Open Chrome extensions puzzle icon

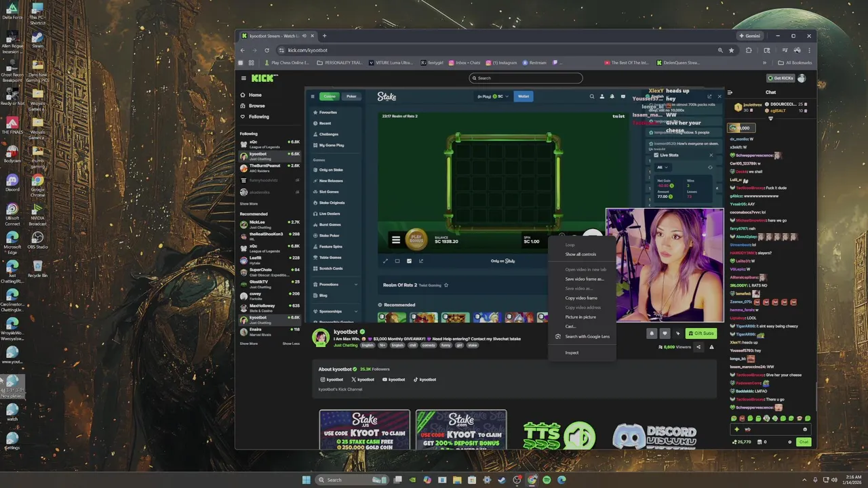point(749,50)
